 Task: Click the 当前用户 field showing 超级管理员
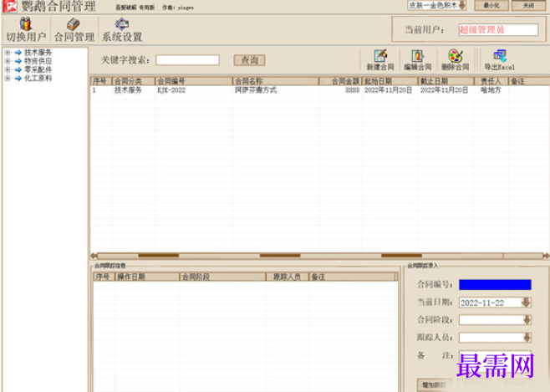498,30
